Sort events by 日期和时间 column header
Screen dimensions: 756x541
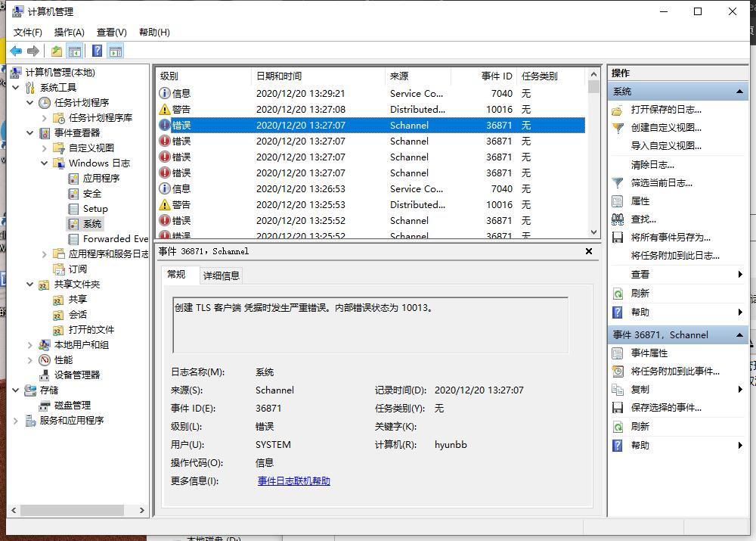click(x=318, y=76)
